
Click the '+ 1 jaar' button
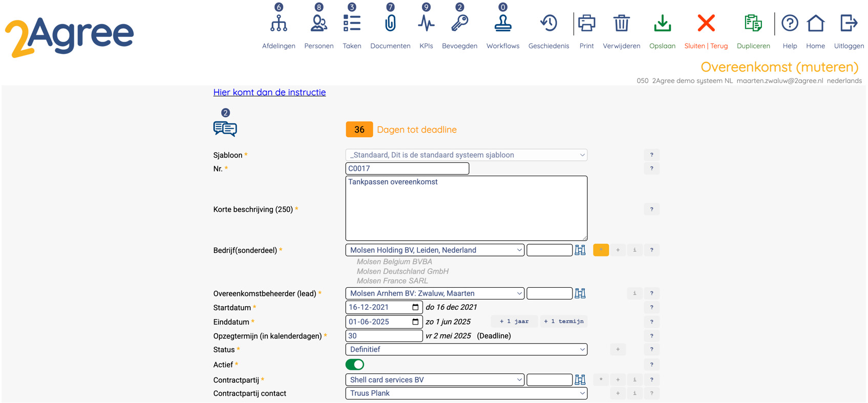tap(514, 321)
